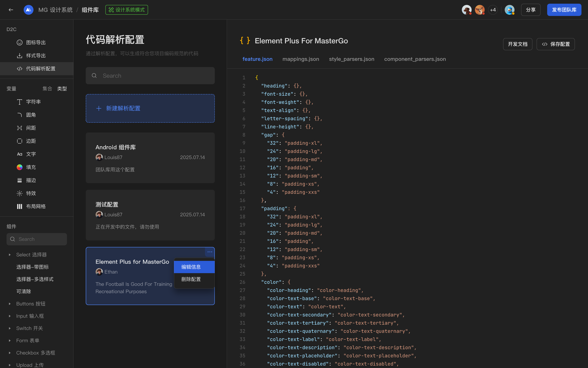Click the "gap" key in code
The image size is (588, 368).
point(268,135)
